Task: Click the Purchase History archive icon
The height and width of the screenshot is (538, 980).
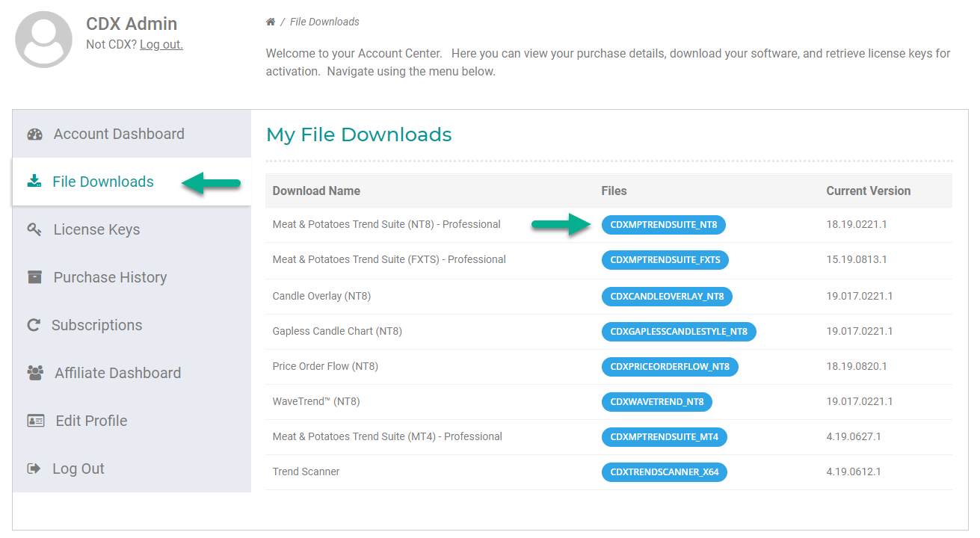Action: 34,277
